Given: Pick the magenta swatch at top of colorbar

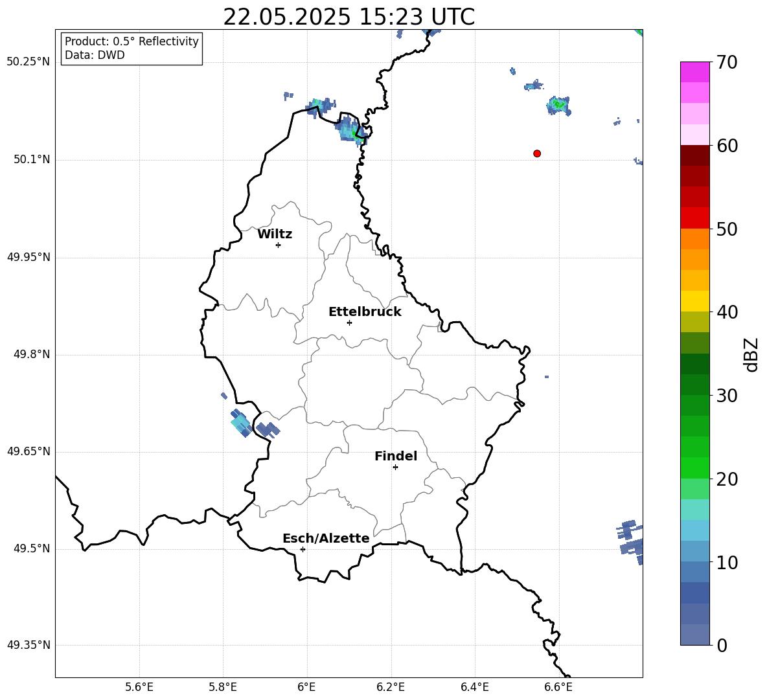Looking at the screenshot, I should 694,72.
